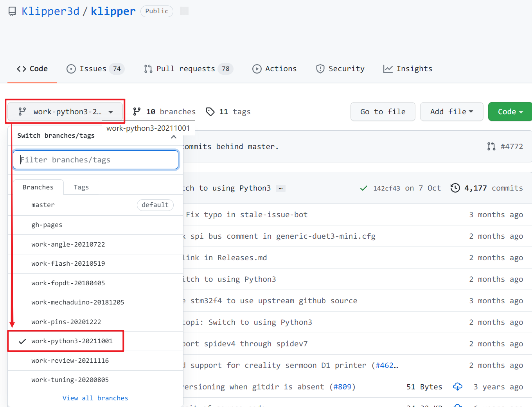Open the #462… issue link

(387, 365)
